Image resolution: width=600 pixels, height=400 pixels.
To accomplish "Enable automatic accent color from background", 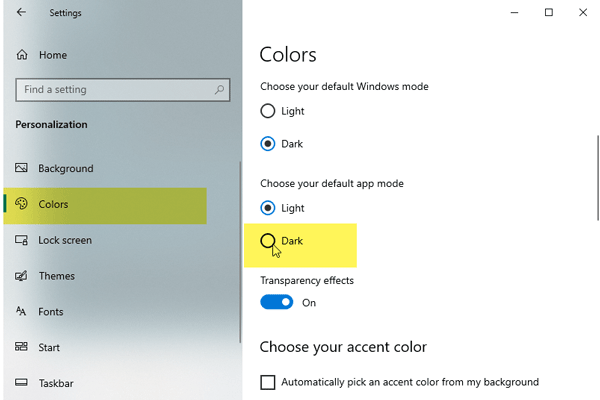I will pos(268,382).
